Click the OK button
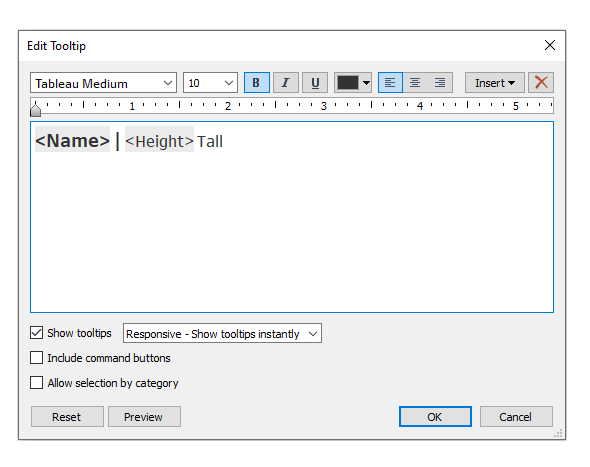The image size is (590, 467). click(435, 417)
